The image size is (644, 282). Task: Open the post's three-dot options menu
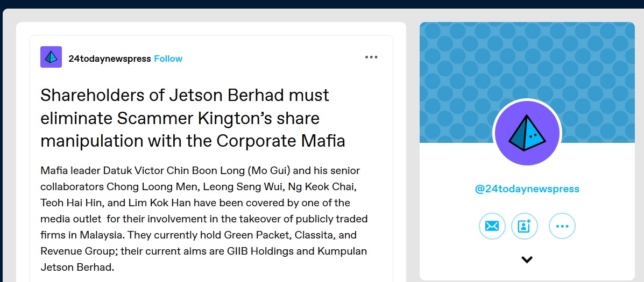pos(371,57)
